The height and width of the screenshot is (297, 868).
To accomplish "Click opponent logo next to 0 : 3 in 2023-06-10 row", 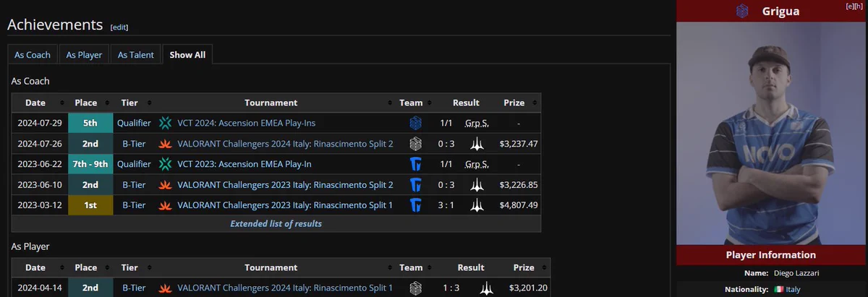I will [x=477, y=185].
